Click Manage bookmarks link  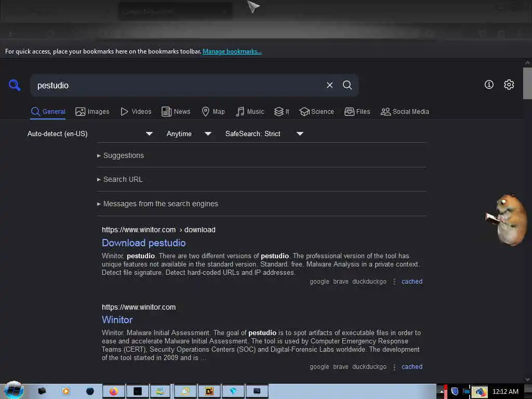pyautogui.click(x=232, y=51)
